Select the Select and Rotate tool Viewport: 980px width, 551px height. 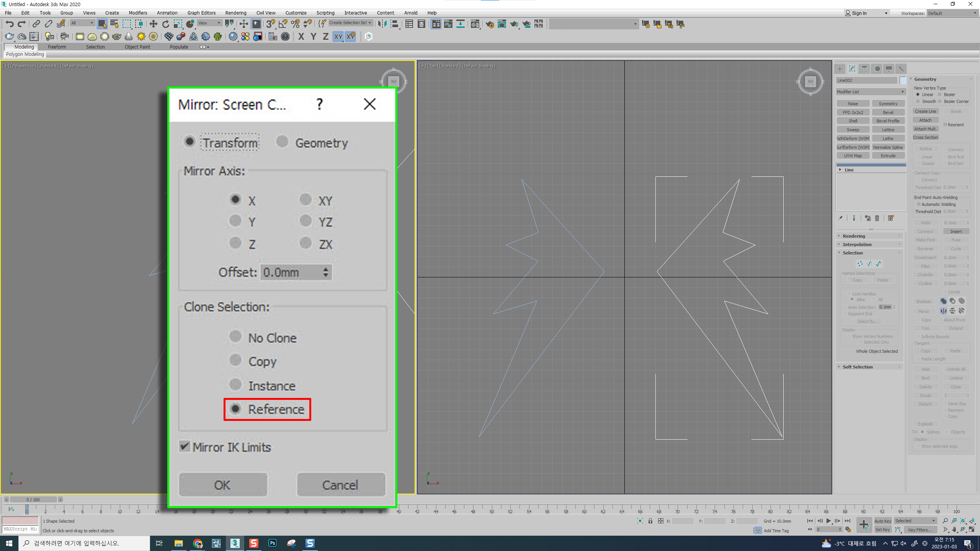(165, 24)
